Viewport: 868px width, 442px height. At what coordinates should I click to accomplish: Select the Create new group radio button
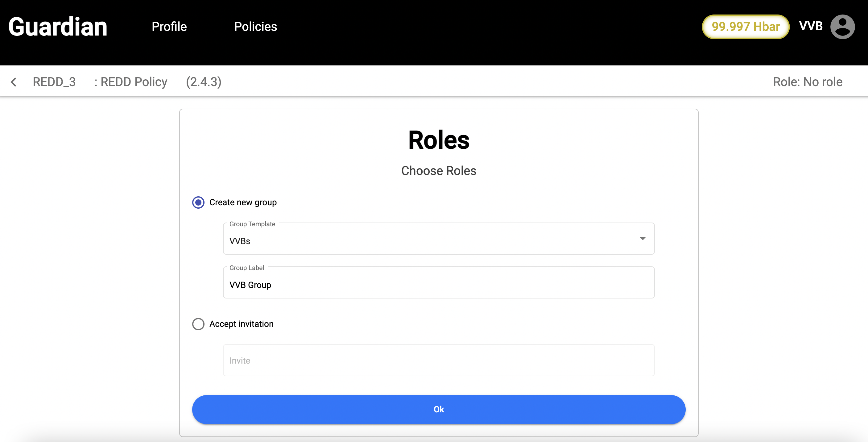point(198,202)
